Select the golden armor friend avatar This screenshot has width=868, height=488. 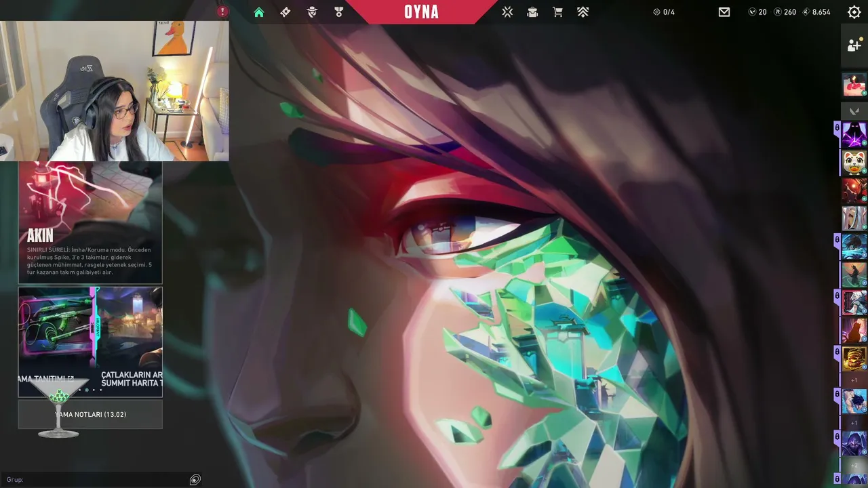point(854,359)
